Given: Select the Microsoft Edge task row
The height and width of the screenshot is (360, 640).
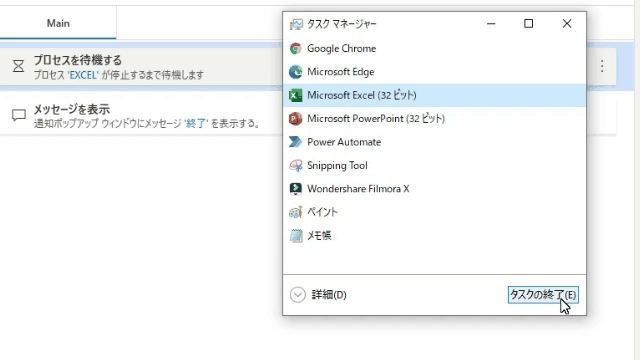Looking at the screenshot, I should [434, 72].
